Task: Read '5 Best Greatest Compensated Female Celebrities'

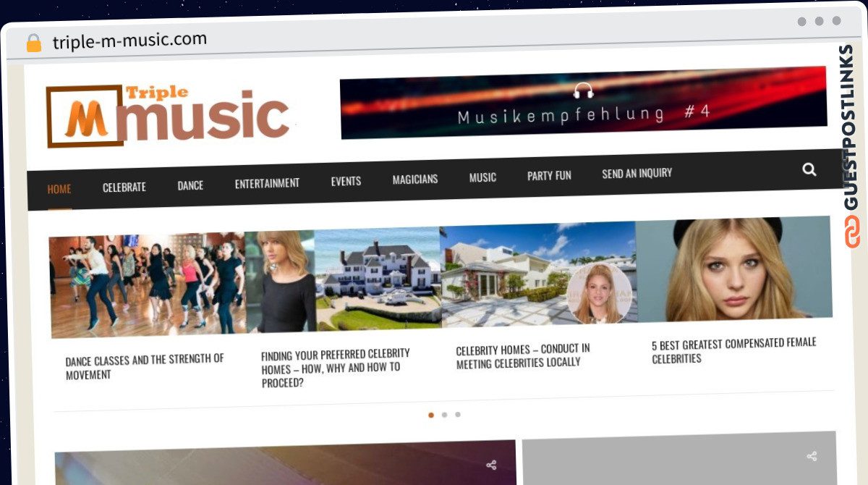Action: pyautogui.click(x=734, y=350)
